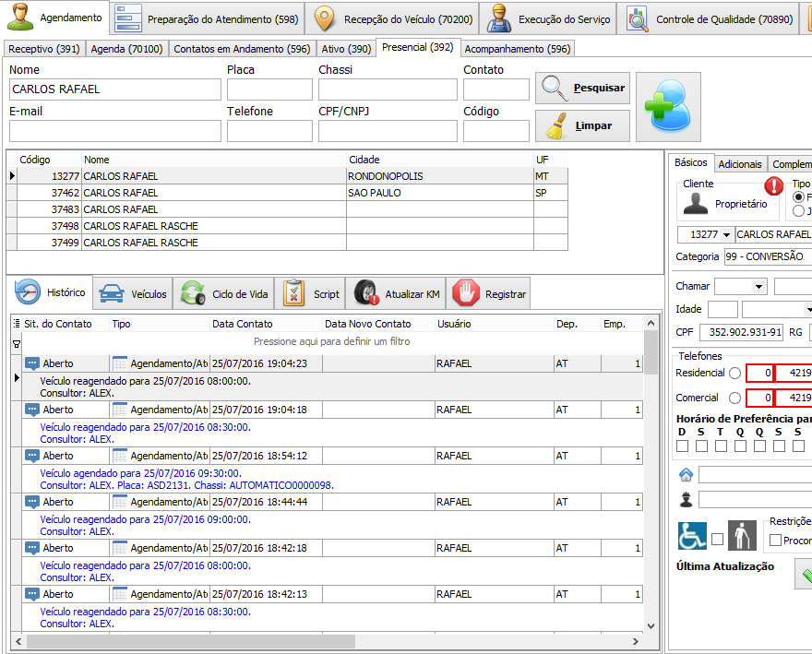Click the Limpar button
This screenshot has height=654, width=812.
click(x=582, y=125)
